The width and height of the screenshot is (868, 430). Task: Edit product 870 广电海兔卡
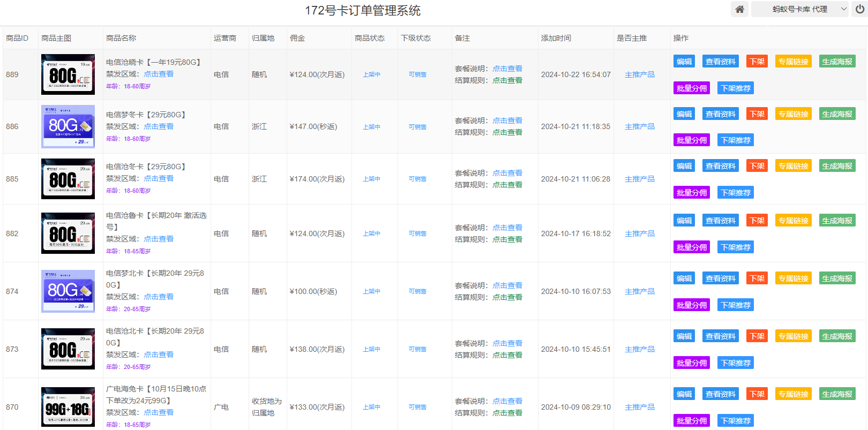click(684, 394)
